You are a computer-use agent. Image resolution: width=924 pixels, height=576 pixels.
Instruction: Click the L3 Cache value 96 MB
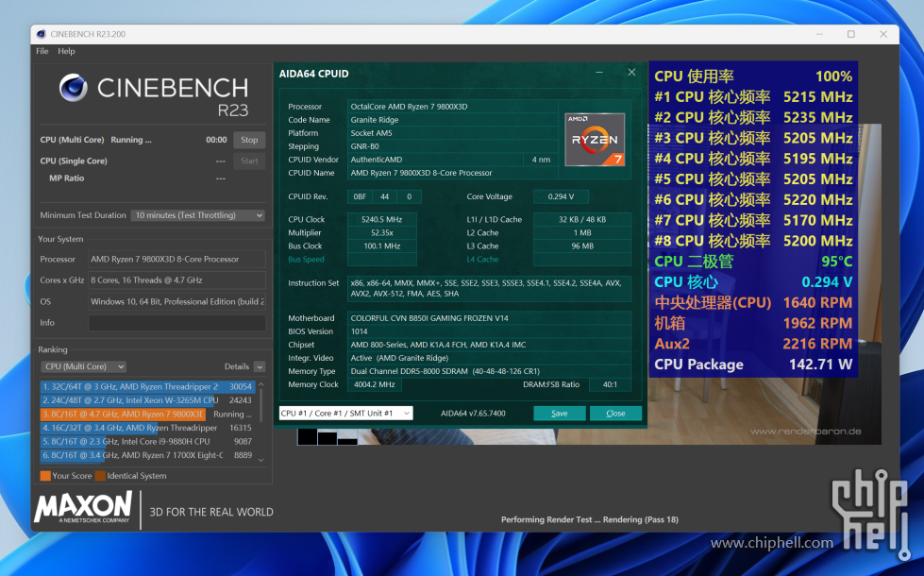click(582, 246)
